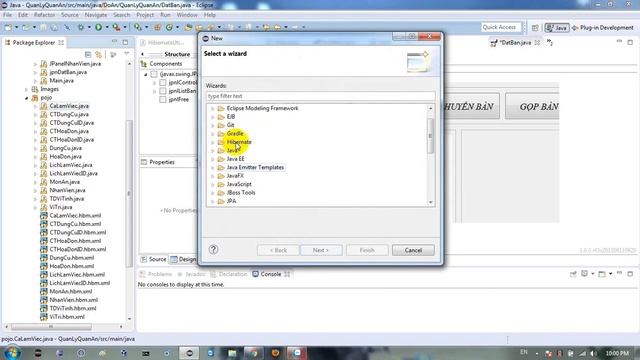The height and width of the screenshot is (360, 640).
Task: Click the Finish button
Action: [367, 250]
